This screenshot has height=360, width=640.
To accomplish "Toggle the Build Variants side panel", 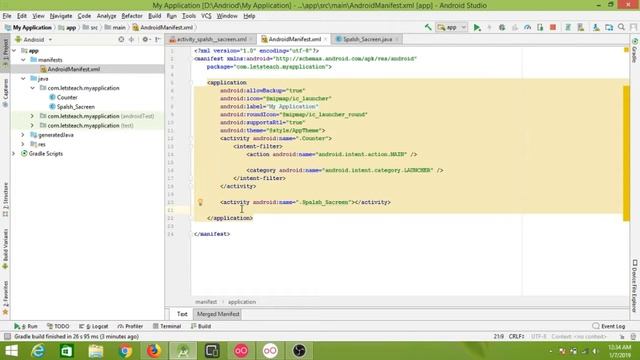I will click(x=5, y=249).
